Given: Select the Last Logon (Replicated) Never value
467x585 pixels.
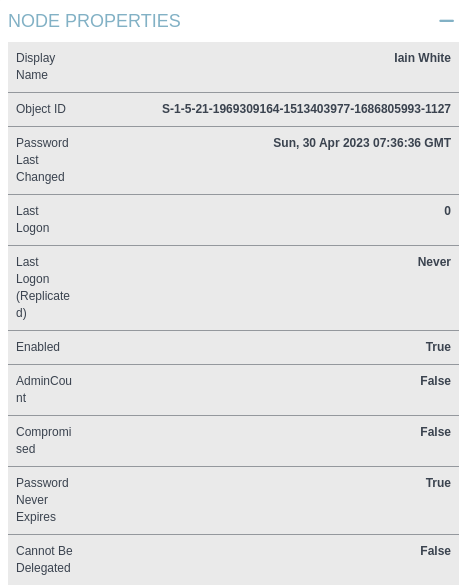Looking at the screenshot, I should [x=434, y=262].
